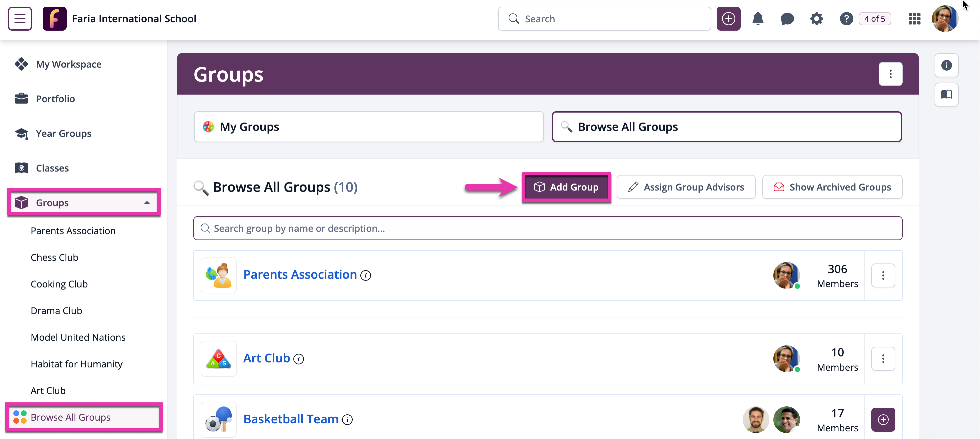Toggle the hamburger menu button
The height and width of the screenshot is (439, 980).
click(x=20, y=19)
